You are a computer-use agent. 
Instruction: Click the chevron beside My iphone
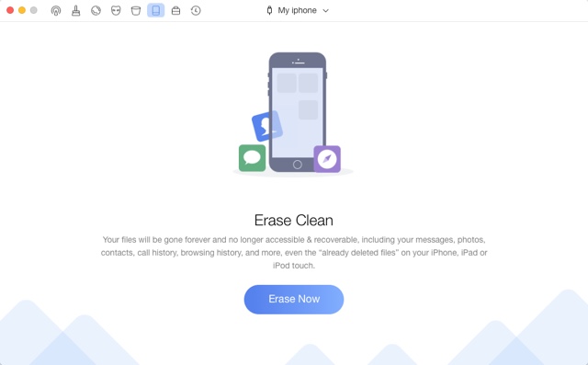[x=325, y=11]
